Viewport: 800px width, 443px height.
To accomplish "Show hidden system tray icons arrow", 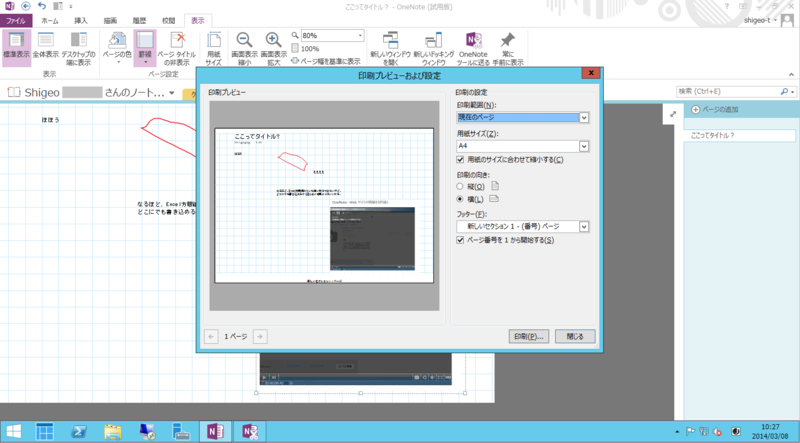I will (678, 432).
